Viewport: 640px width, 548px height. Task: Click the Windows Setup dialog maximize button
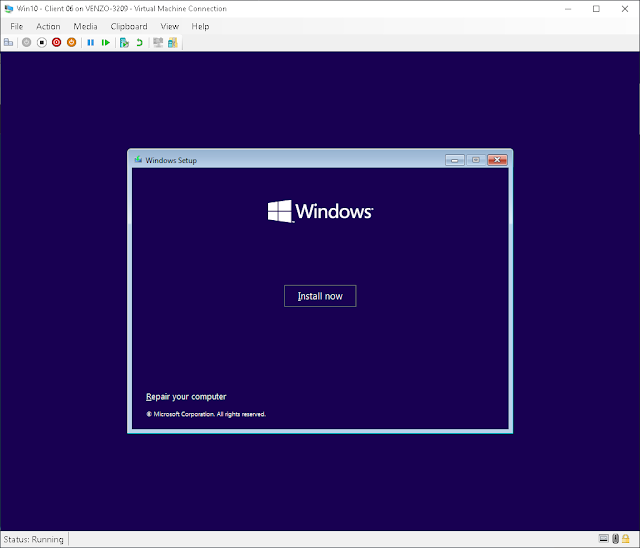(x=476, y=160)
